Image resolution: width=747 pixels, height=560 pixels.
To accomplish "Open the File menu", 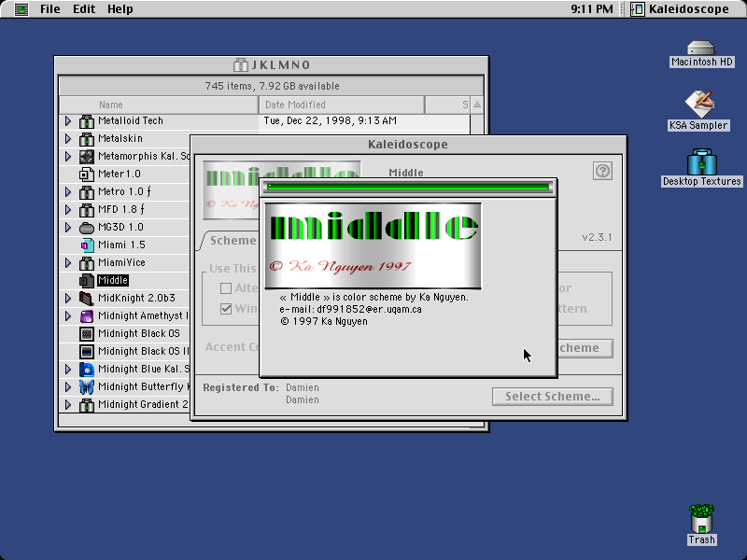I will [50, 9].
